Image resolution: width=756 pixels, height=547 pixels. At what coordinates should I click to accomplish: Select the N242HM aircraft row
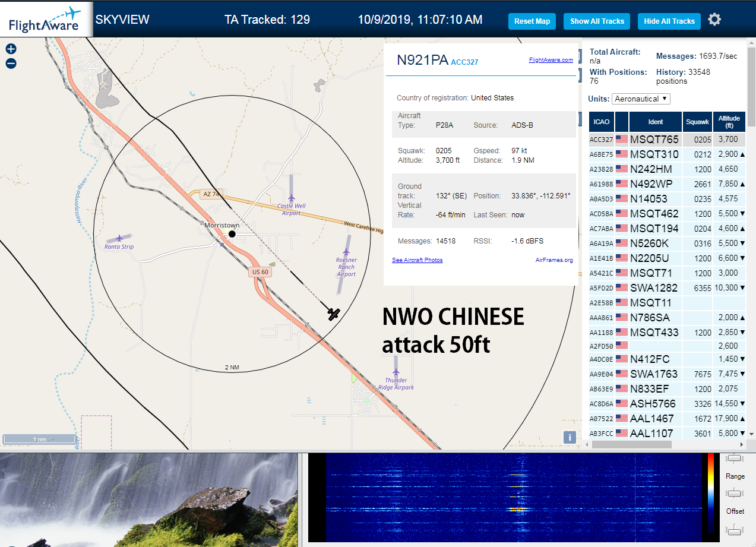pyautogui.click(x=667, y=169)
